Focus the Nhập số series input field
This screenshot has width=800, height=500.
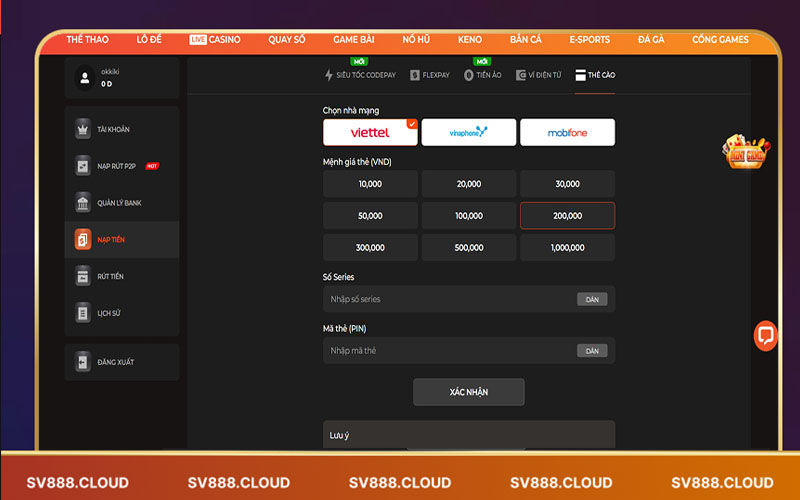pyautogui.click(x=469, y=299)
